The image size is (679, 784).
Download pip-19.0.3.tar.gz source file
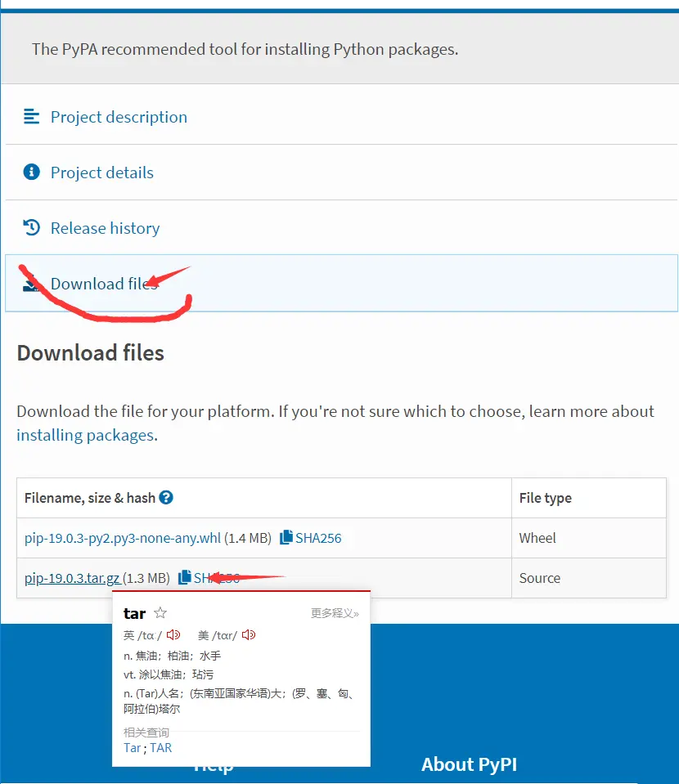[x=72, y=578]
